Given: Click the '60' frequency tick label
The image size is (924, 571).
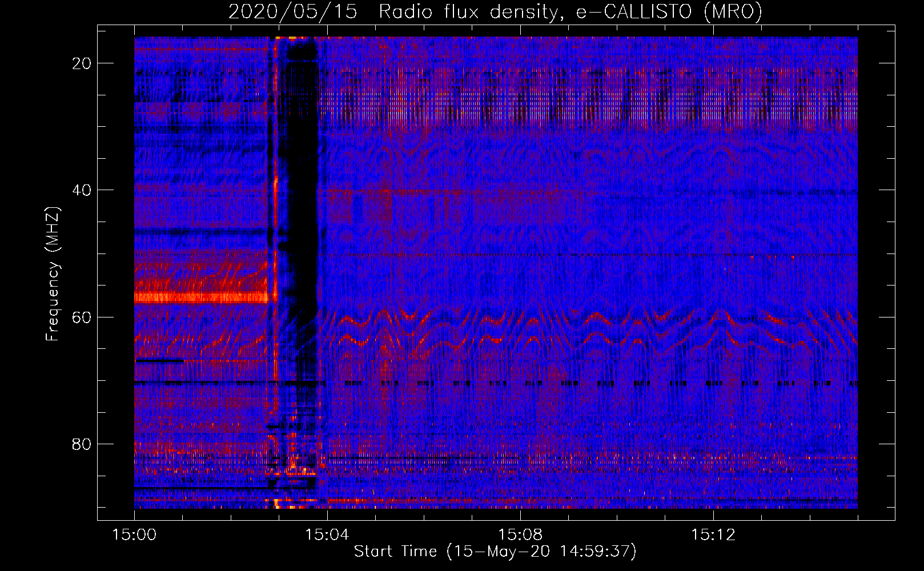Looking at the screenshot, I should pos(82,317).
